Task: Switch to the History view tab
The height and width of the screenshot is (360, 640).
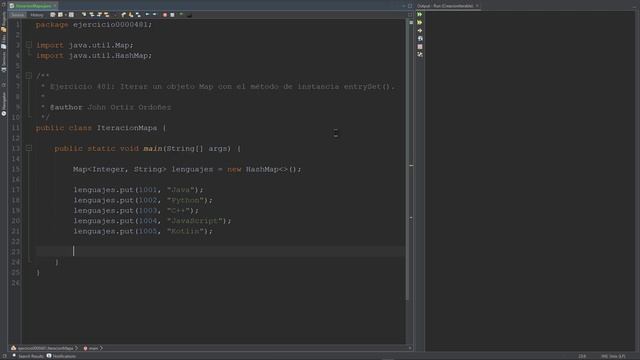Action: click(37, 15)
